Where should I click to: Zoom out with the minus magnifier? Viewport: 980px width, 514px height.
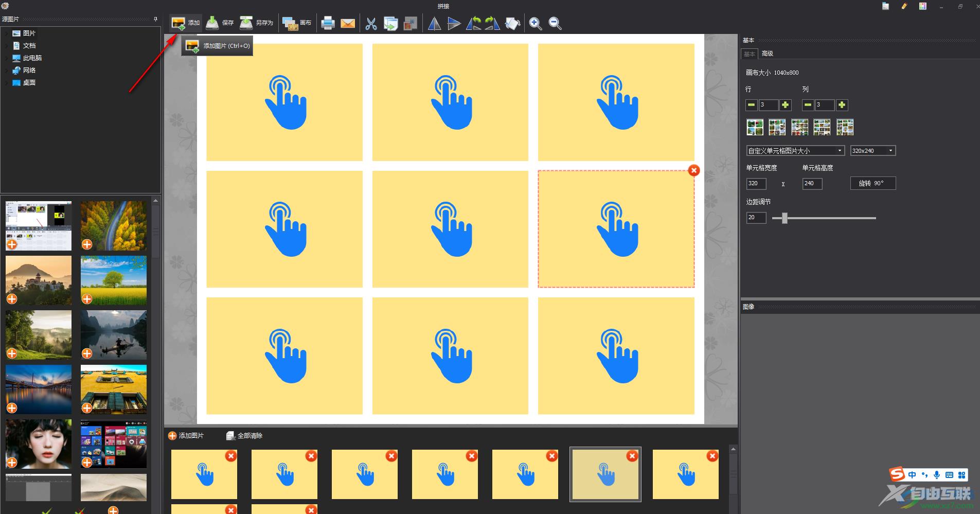[555, 24]
